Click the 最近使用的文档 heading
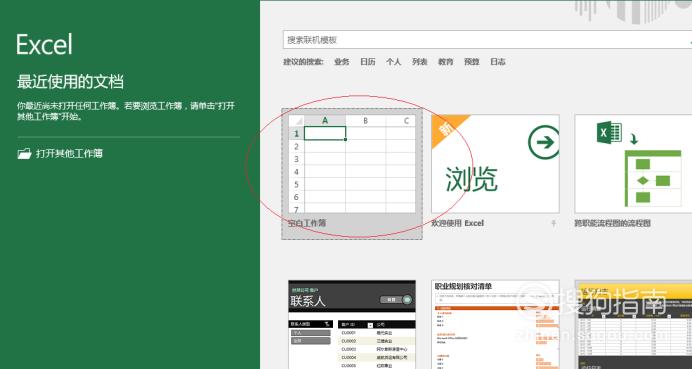This screenshot has width=692, height=369. (70, 82)
